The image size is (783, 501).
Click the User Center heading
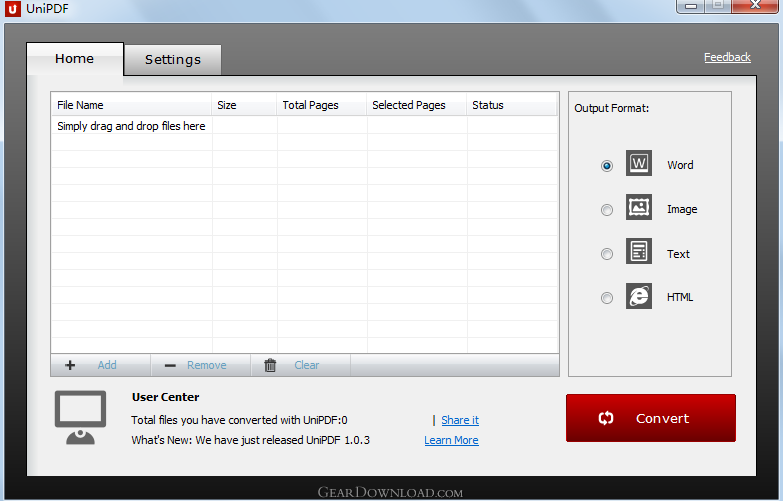165,397
